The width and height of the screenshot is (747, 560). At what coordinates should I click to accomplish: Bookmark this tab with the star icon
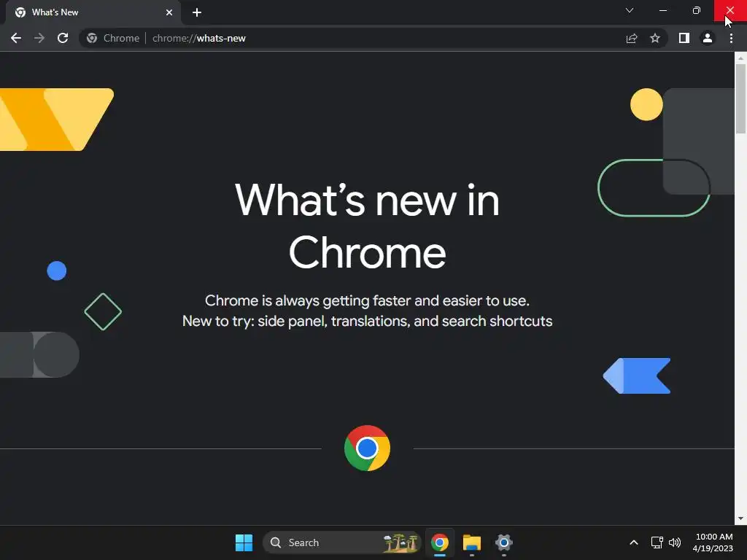pos(655,38)
